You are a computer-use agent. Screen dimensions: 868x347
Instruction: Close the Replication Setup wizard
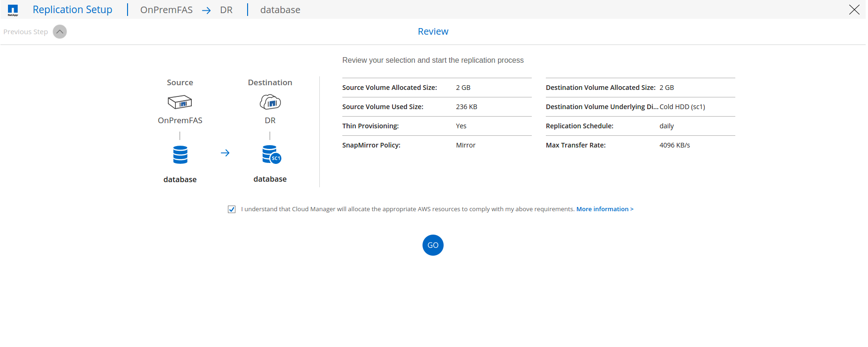click(x=854, y=10)
